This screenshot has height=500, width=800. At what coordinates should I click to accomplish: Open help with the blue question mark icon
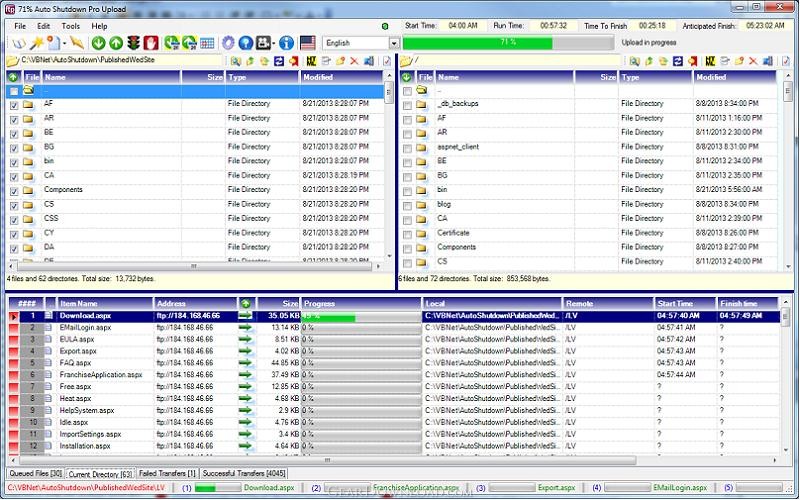point(245,43)
